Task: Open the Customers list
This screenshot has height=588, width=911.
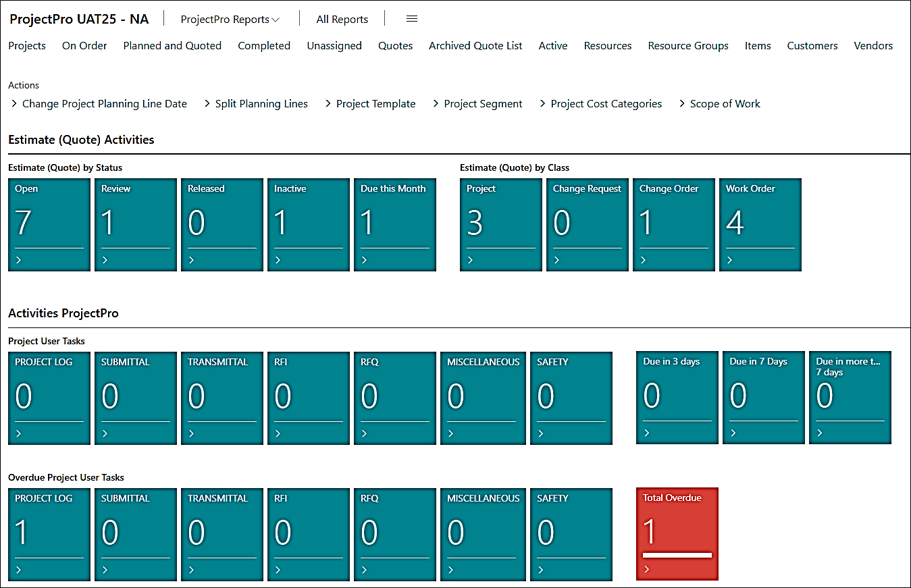Action: pyautogui.click(x=812, y=46)
